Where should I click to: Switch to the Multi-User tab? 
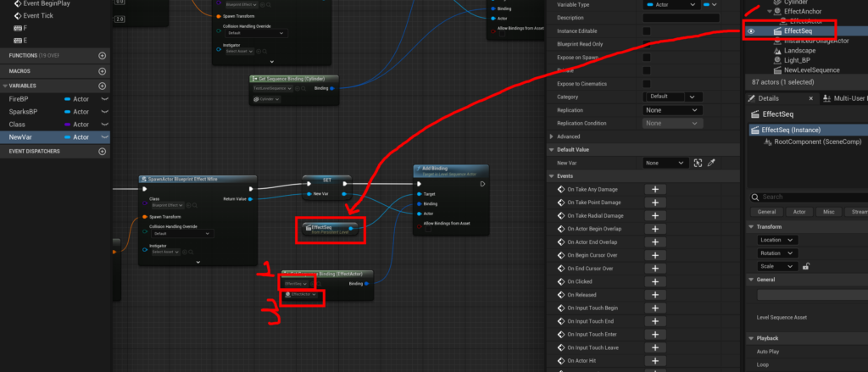coord(845,98)
